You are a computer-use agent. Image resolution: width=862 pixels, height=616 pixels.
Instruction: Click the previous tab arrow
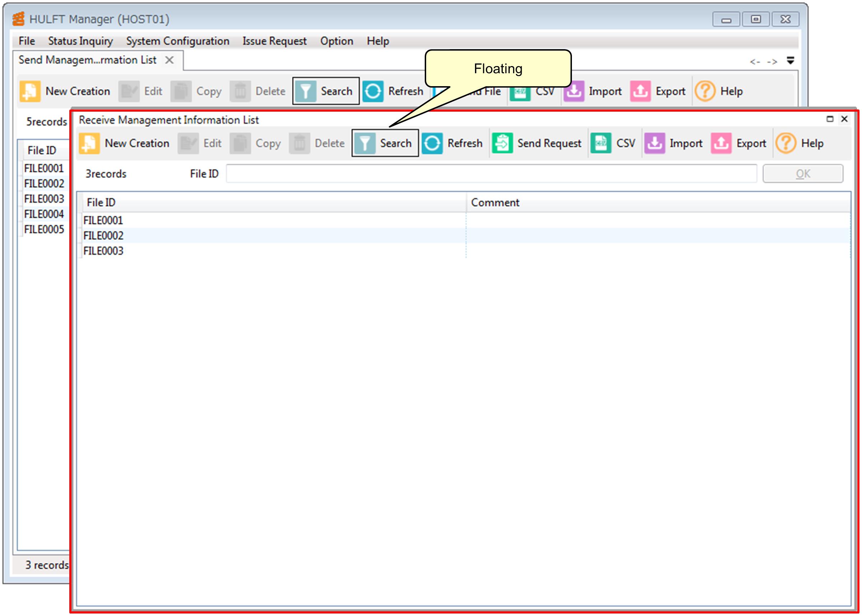755,61
